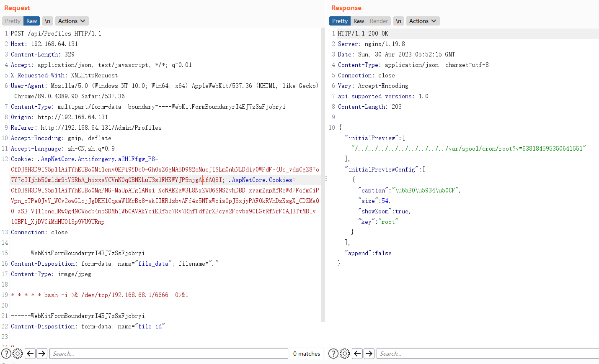Click the "append":false entry

(368, 253)
